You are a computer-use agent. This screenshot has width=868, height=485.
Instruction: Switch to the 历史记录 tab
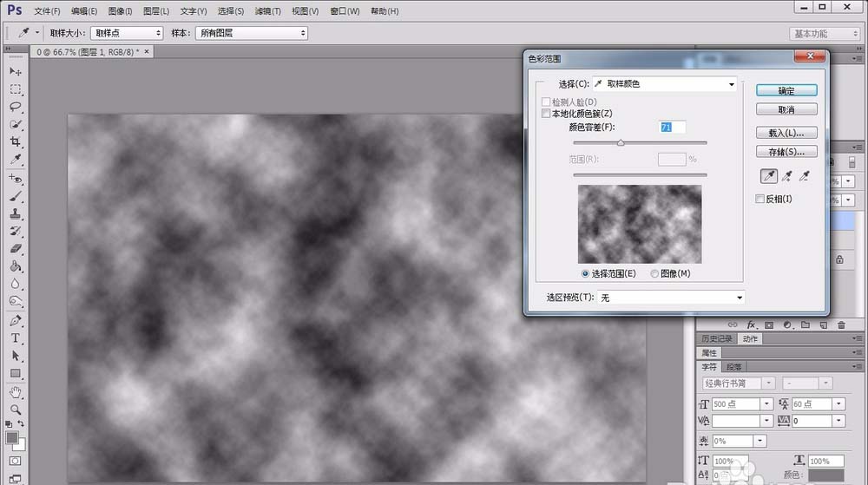pyautogui.click(x=717, y=339)
